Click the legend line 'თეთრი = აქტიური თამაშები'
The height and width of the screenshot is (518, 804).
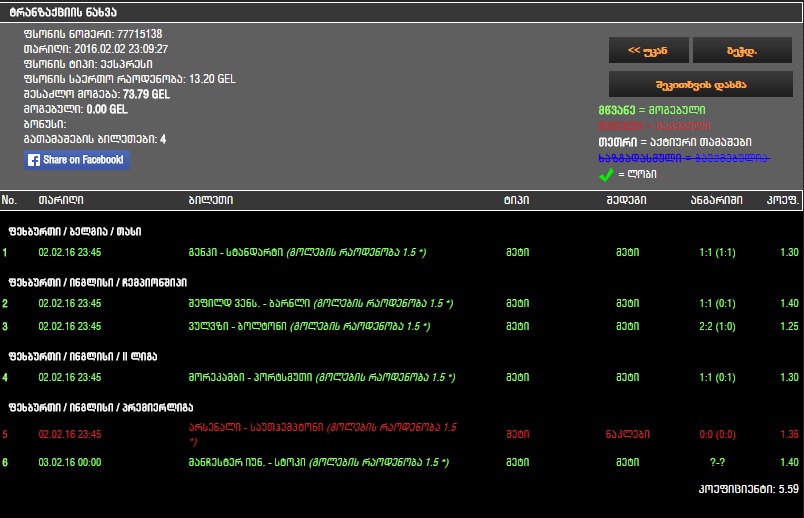pyautogui.click(x=675, y=142)
